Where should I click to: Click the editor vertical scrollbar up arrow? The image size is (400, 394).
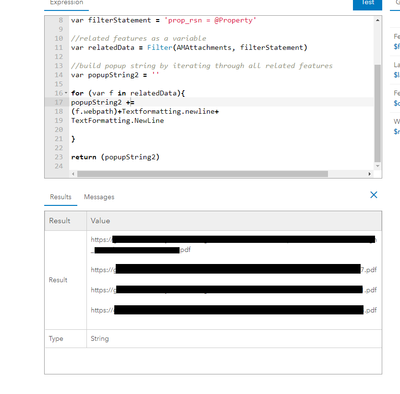tap(377, 20)
